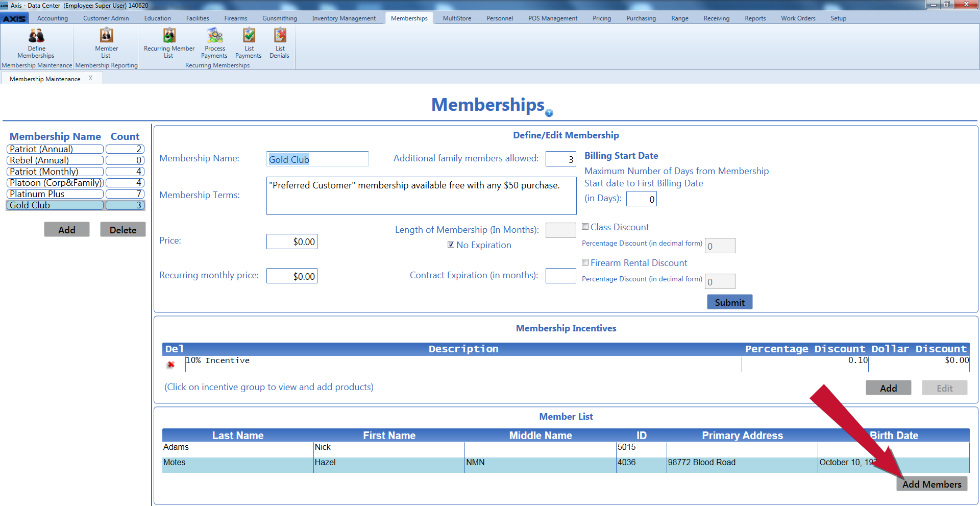Open the Personnel ribbon tab

coord(500,18)
